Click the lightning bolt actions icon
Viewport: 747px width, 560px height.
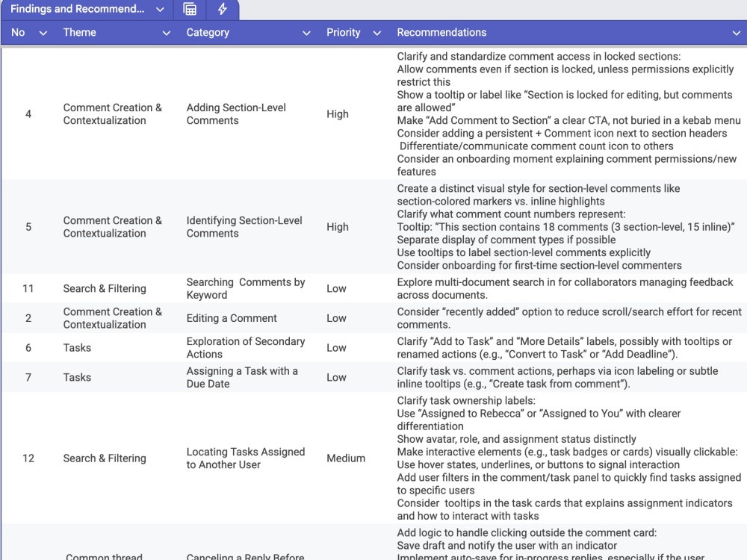point(223,9)
